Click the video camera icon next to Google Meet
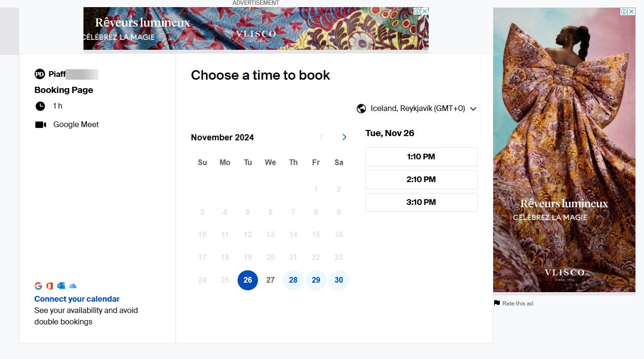Screen dimensions: 644x359 tap(40, 124)
